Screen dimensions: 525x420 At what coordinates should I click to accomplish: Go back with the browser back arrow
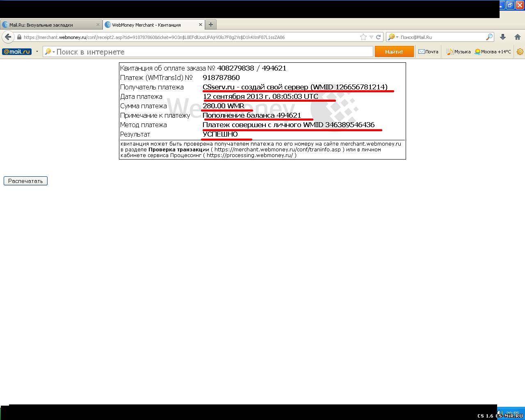pyautogui.click(x=8, y=37)
